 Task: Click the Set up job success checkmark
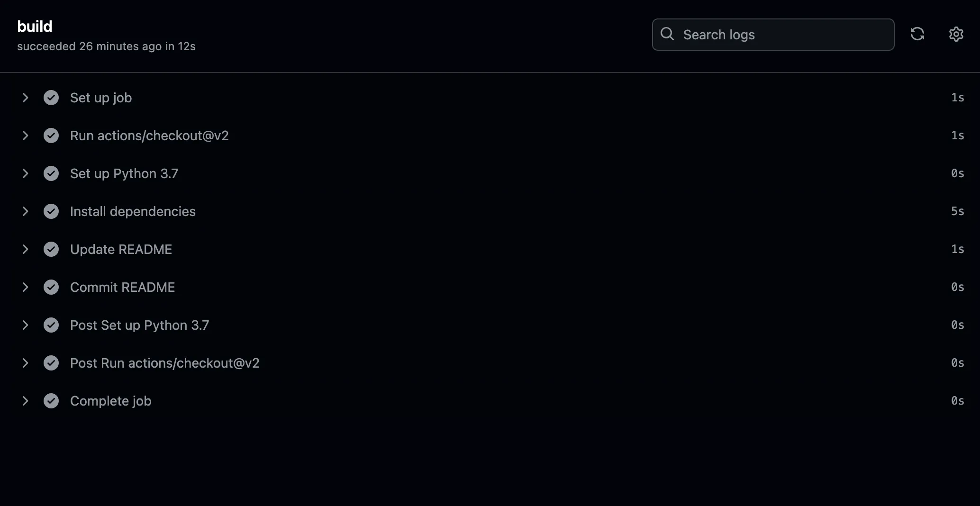tap(51, 98)
